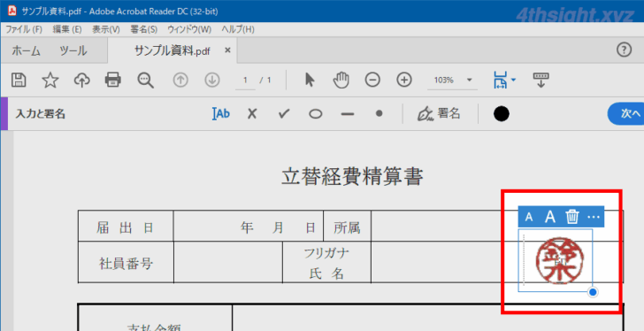
Task: Select the サンプル資料.pdf document tab
Action: [172, 51]
